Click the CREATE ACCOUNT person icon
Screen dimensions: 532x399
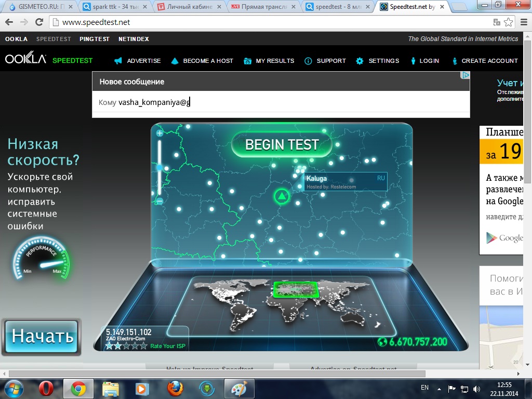pyautogui.click(x=455, y=61)
